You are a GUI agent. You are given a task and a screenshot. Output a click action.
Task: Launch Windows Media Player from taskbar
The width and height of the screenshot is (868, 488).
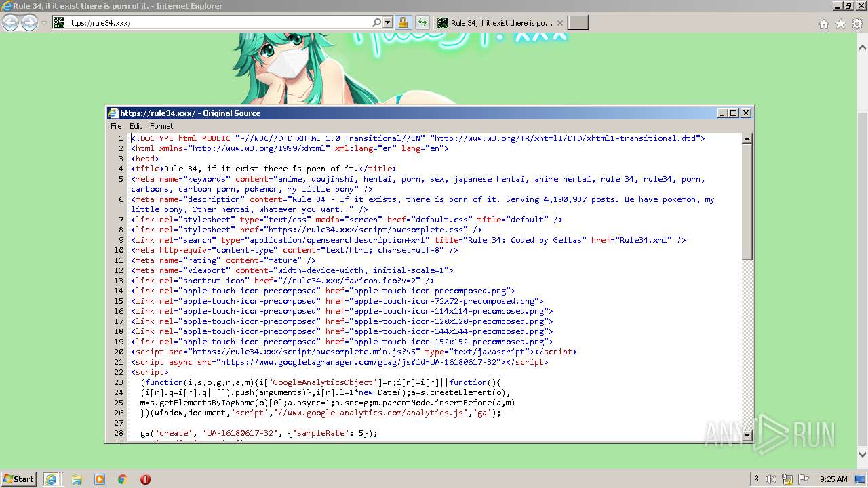(x=100, y=479)
